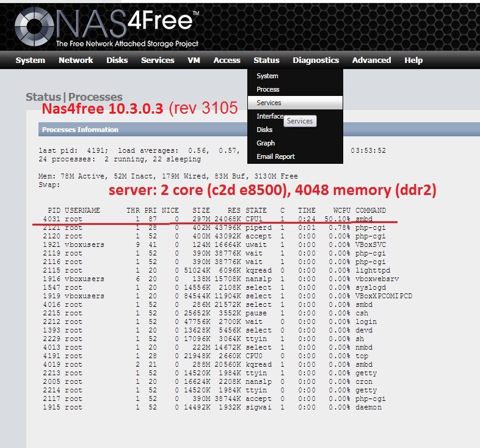Click the VBoxXPCOMIPCD process row
This screenshot has width=480, height=448.
227,296
